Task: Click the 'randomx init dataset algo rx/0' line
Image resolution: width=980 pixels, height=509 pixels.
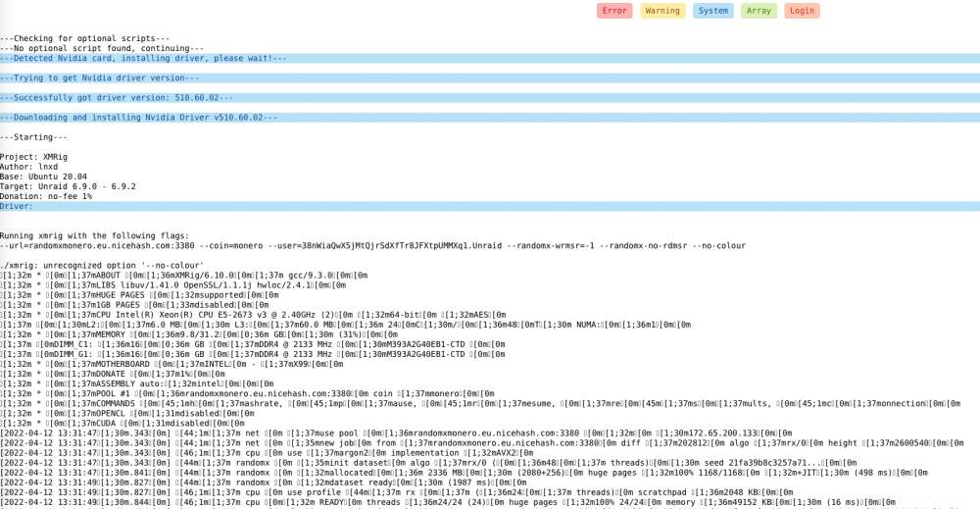Action: click(428, 463)
